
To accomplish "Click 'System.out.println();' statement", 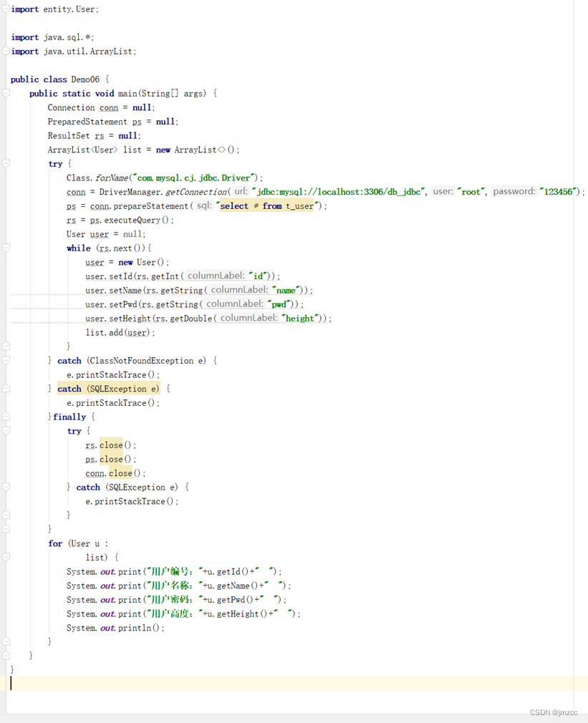I will coord(115,628).
